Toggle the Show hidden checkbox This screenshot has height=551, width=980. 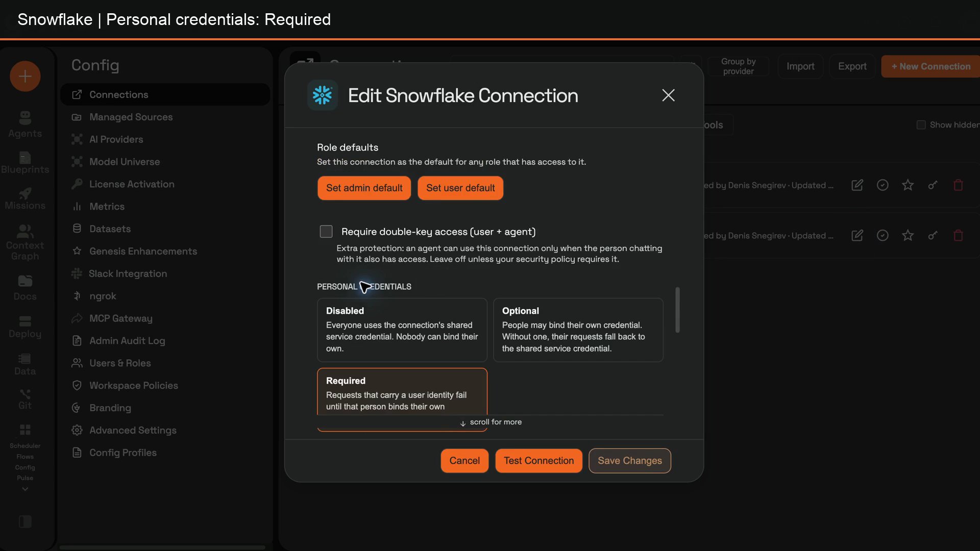(921, 125)
